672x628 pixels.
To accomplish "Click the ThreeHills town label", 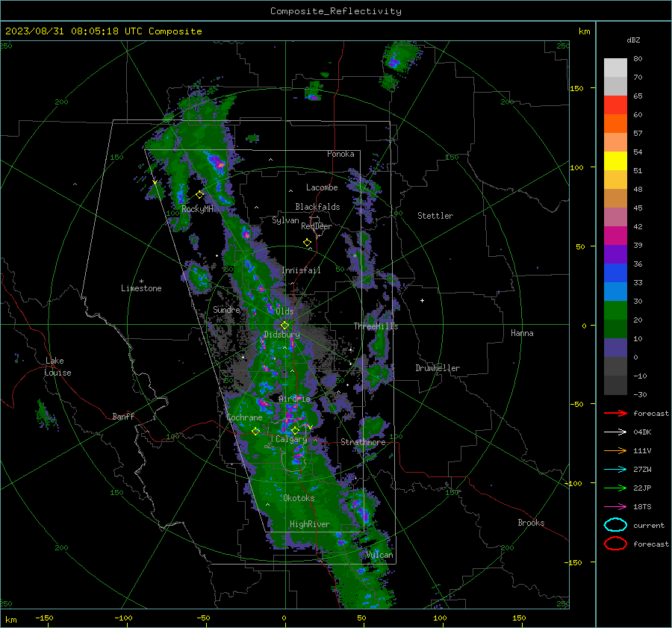I will [376, 326].
